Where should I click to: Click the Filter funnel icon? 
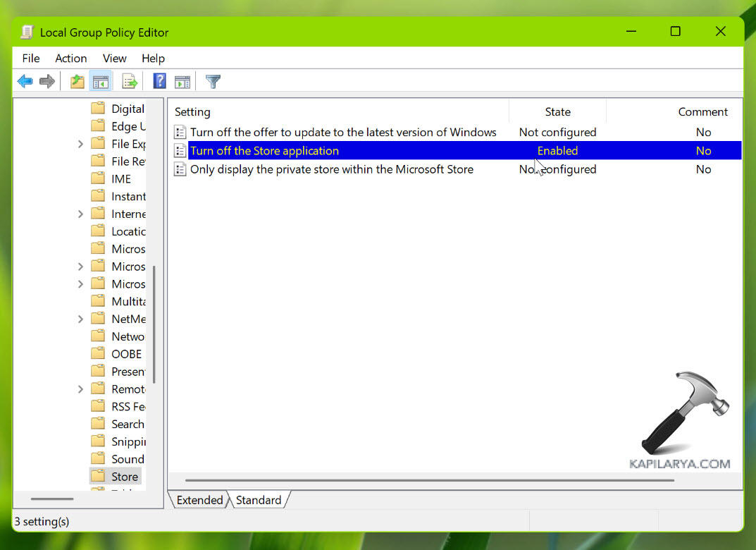(x=213, y=82)
